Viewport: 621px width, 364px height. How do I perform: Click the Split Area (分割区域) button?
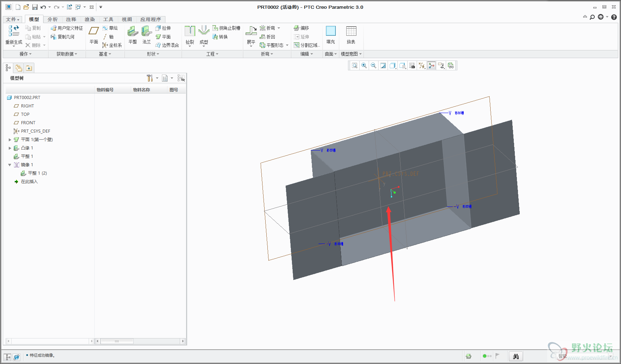(307, 45)
